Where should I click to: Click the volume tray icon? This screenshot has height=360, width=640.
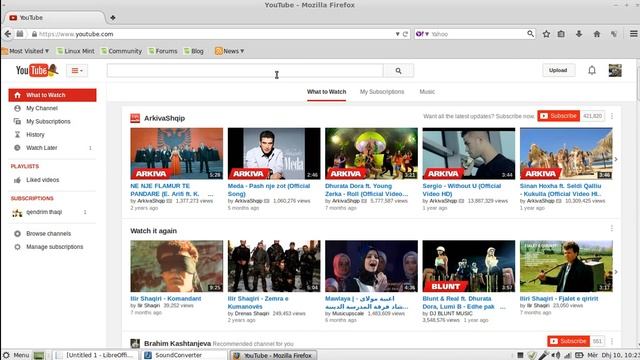[x=556, y=356]
